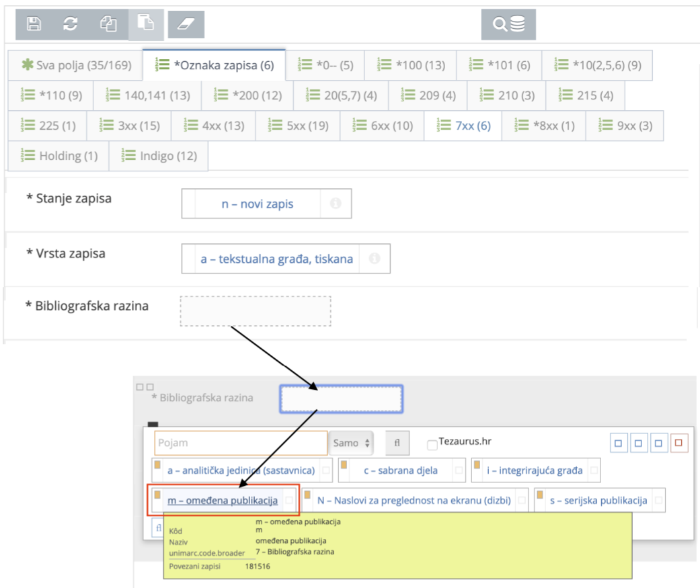Viewport: 700px width, 588px height.
Task: Tick the checkbox next to c – sabrana djela
Action: click(461, 470)
